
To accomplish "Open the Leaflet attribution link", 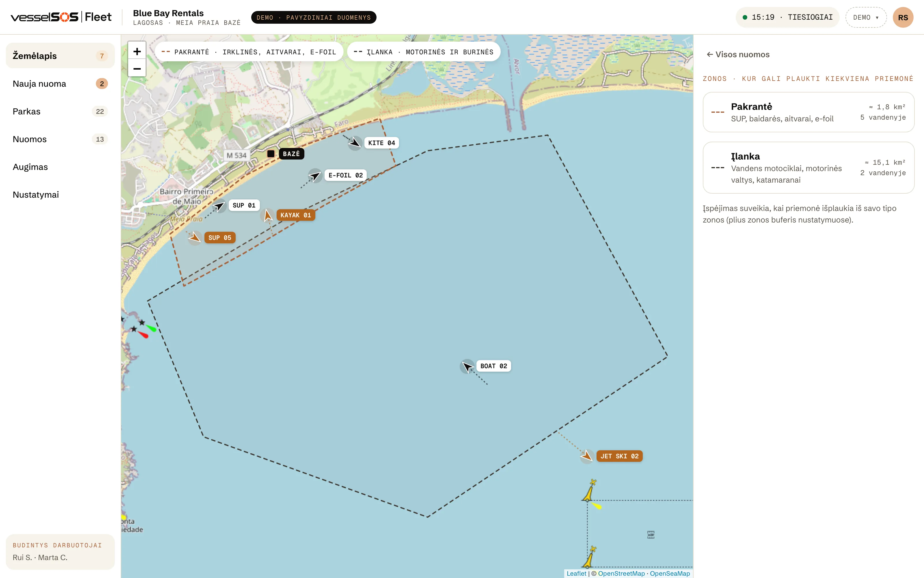I will (x=576, y=573).
